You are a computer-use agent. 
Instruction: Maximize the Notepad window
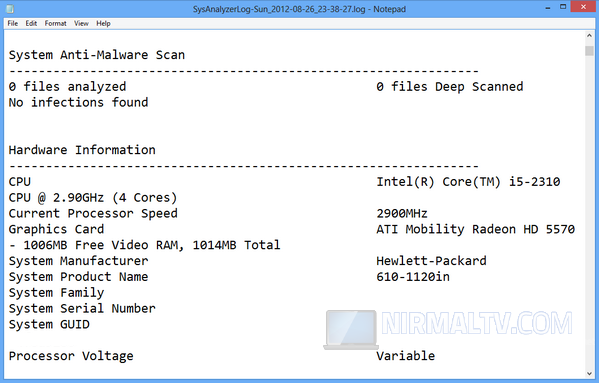563,7
